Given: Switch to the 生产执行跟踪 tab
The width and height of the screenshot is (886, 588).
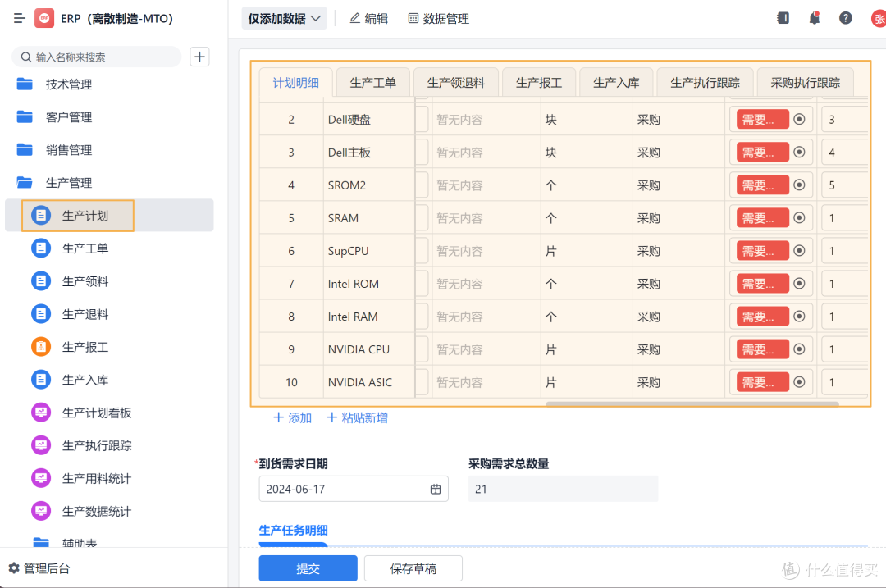Looking at the screenshot, I should click(706, 83).
